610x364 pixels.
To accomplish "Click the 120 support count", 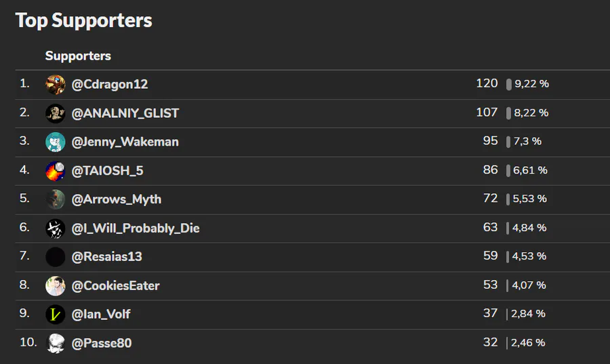I will point(487,83).
